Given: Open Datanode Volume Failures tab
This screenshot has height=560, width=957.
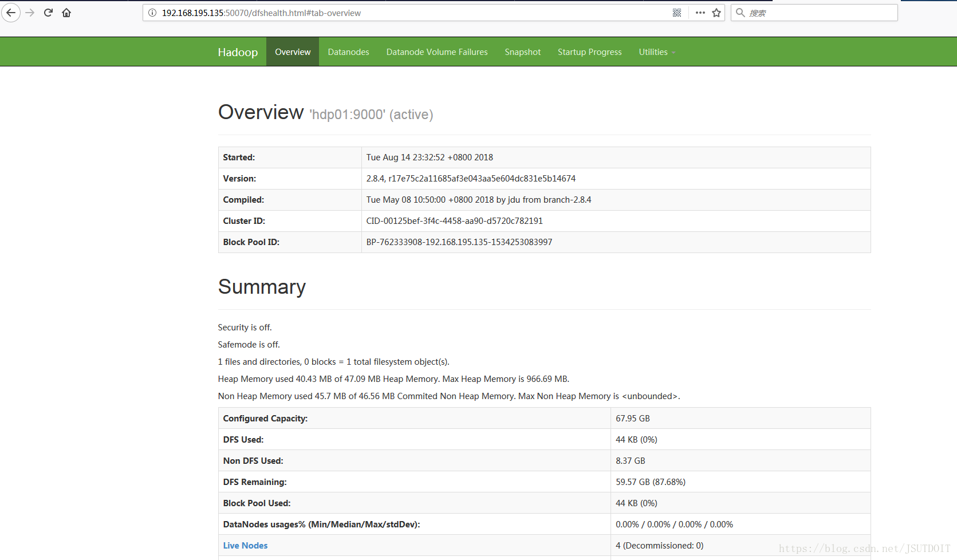Looking at the screenshot, I should [437, 52].
